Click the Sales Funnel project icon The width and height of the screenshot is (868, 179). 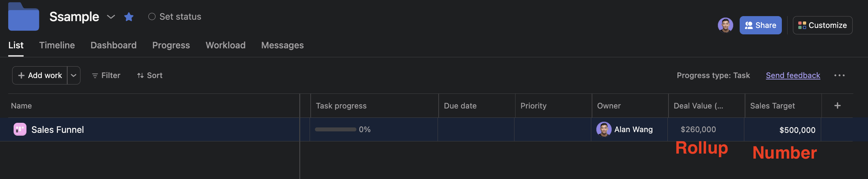[x=20, y=129]
